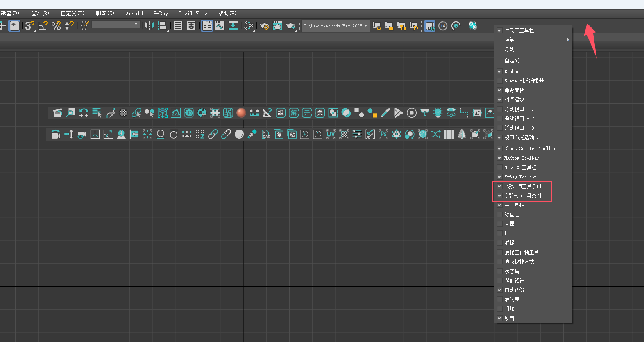Toggle the 3D Snaps magnet icon
Viewport: 644px width, 342px height.
(29, 26)
